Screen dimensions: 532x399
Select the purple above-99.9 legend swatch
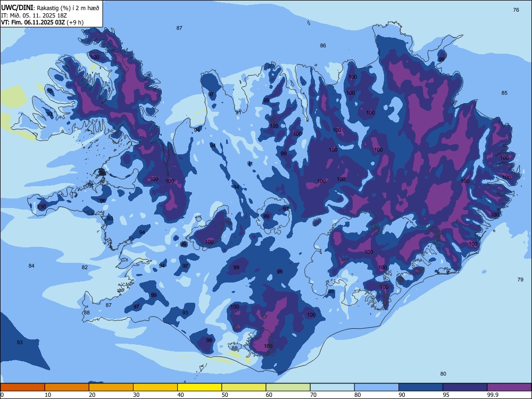[x=509, y=387]
